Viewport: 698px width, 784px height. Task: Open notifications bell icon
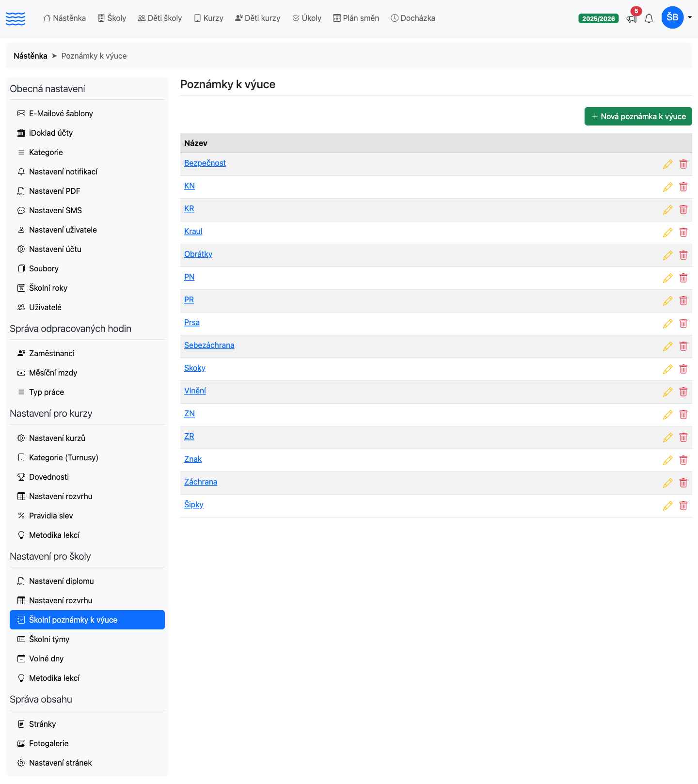pos(649,18)
